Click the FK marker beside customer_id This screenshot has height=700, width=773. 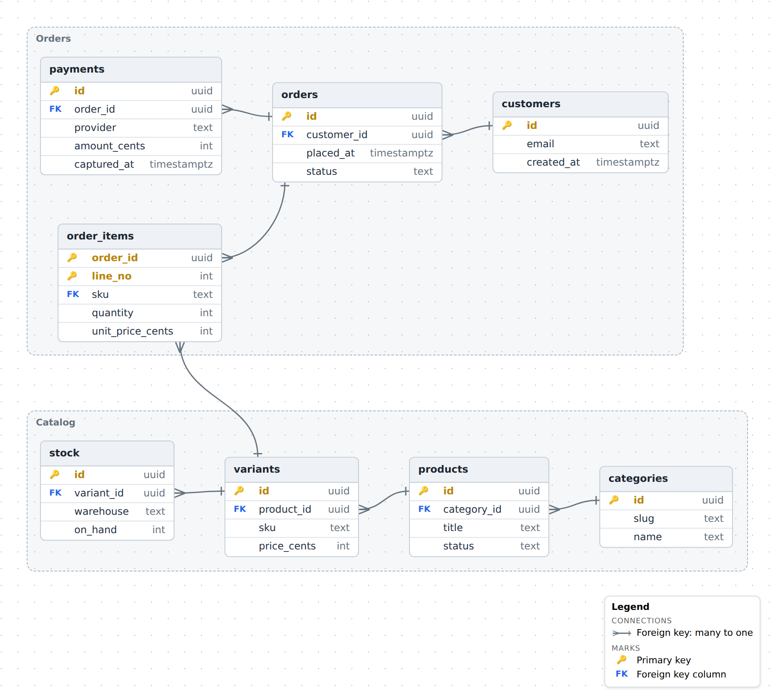[x=288, y=134]
